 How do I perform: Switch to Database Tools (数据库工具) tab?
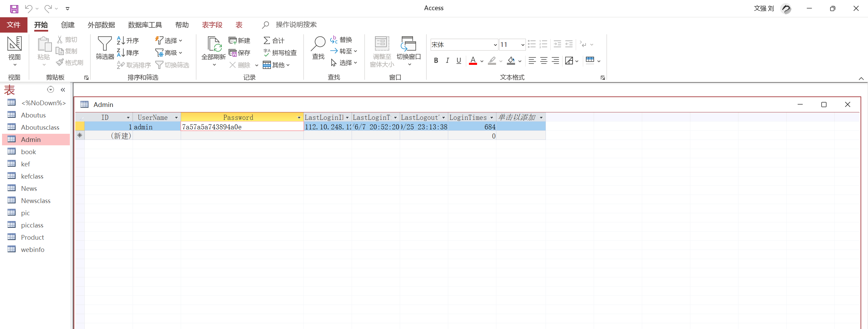[145, 25]
